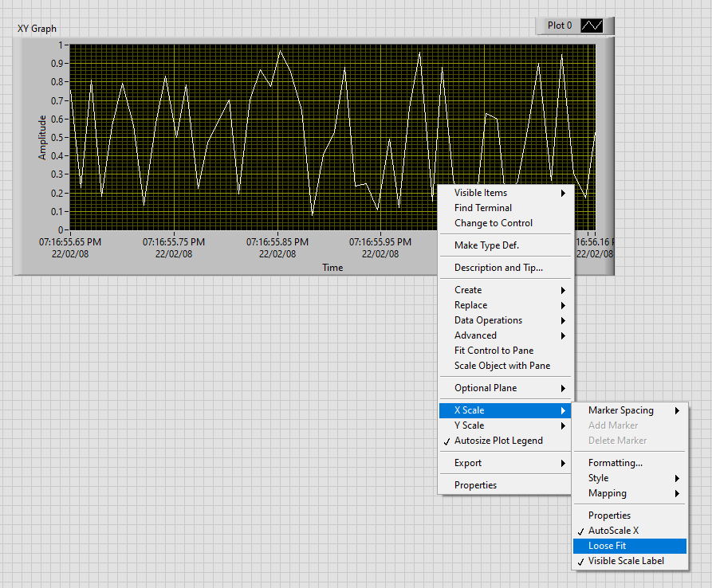Click the 07:16:55.75 PM time marker

click(174, 248)
